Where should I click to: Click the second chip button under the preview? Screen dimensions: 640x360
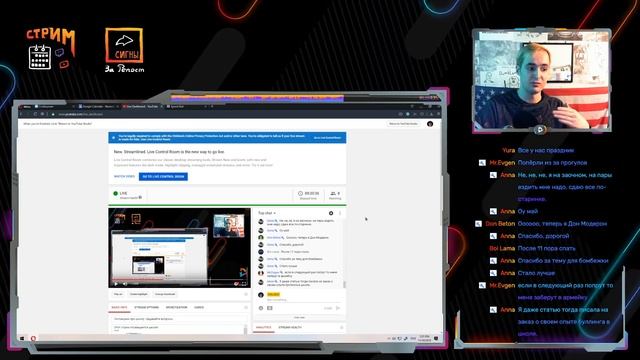(x=139, y=294)
